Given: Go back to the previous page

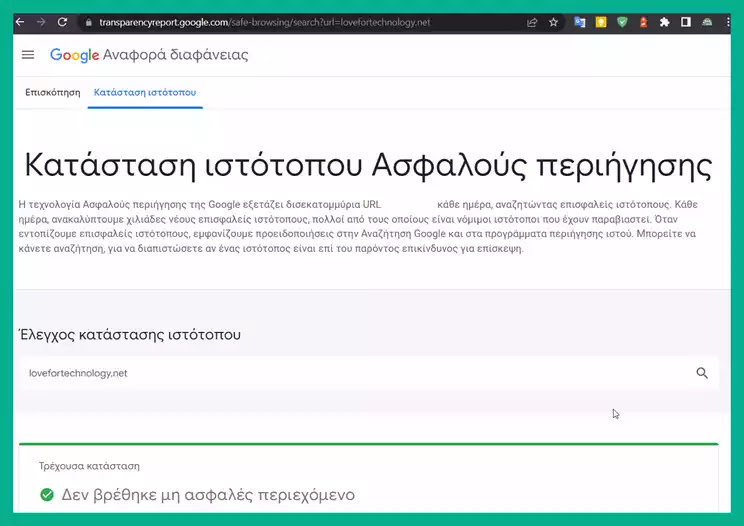Looking at the screenshot, I should (20, 22).
